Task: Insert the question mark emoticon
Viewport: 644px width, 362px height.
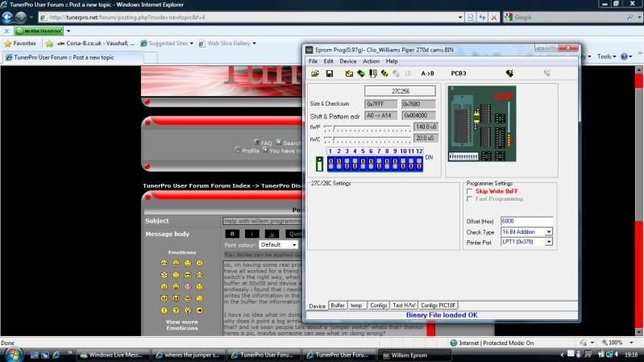Action: (x=176, y=310)
